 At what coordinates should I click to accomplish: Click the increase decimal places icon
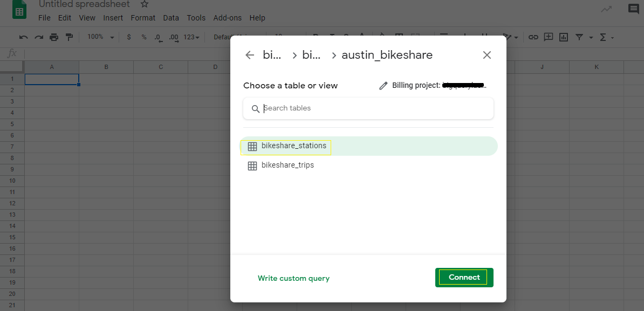click(x=174, y=37)
